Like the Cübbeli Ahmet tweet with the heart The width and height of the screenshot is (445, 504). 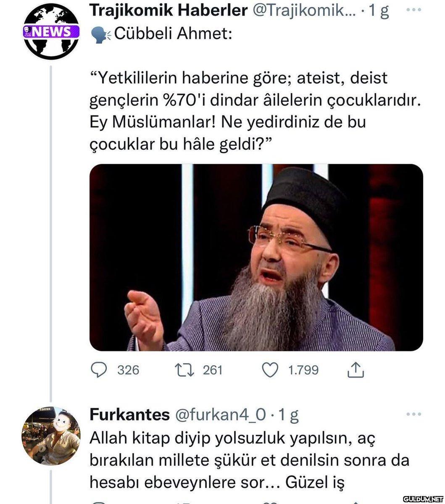click(x=270, y=370)
